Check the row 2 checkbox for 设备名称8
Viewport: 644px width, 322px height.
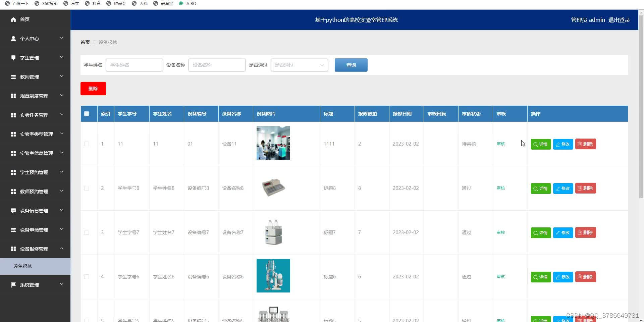[x=87, y=188]
